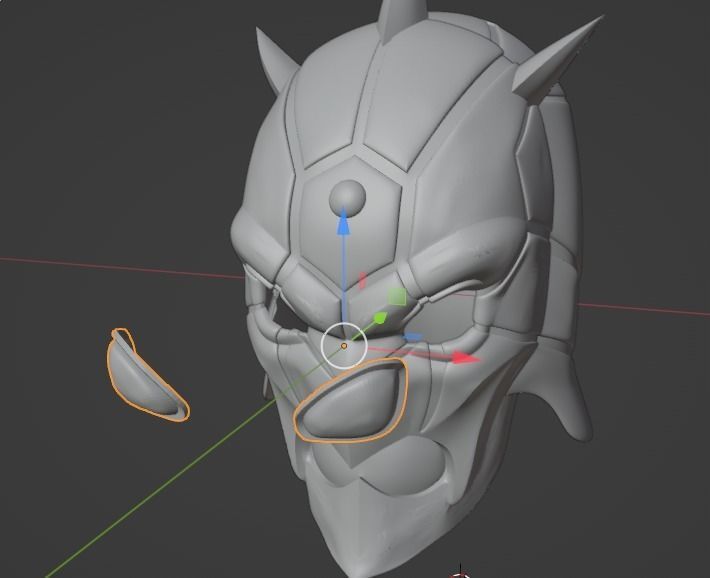Select the orange-outlined cheek plate on the mask
Screen dimensions: 710x578
coord(352,400)
